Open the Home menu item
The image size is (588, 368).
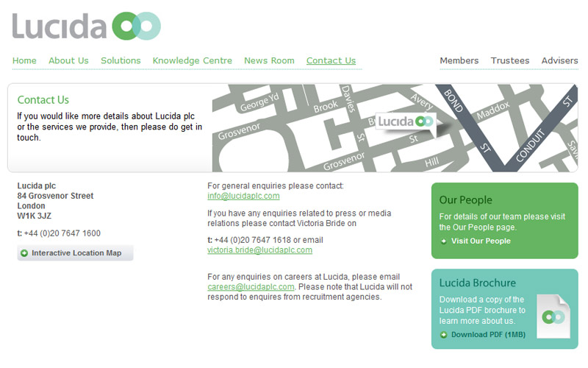coord(24,60)
